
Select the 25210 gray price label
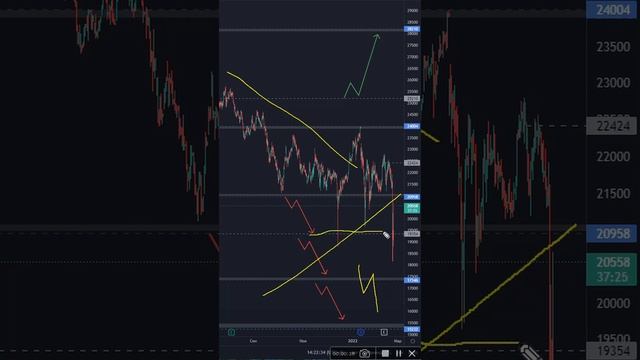point(411,99)
